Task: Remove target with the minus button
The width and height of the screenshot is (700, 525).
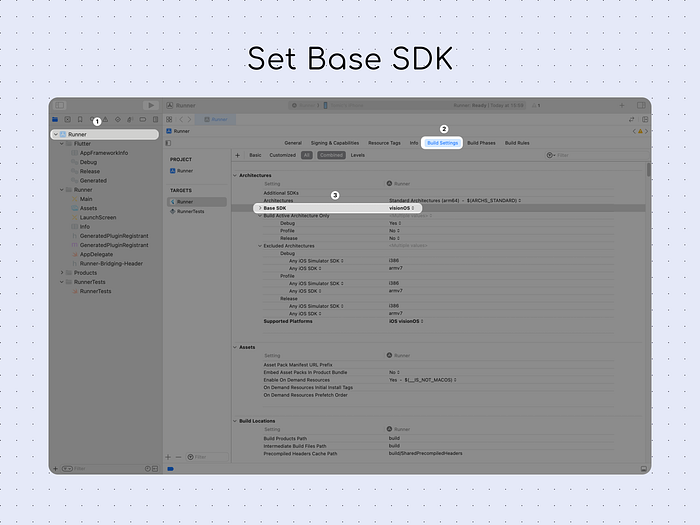Action: click(x=179, y=457)
